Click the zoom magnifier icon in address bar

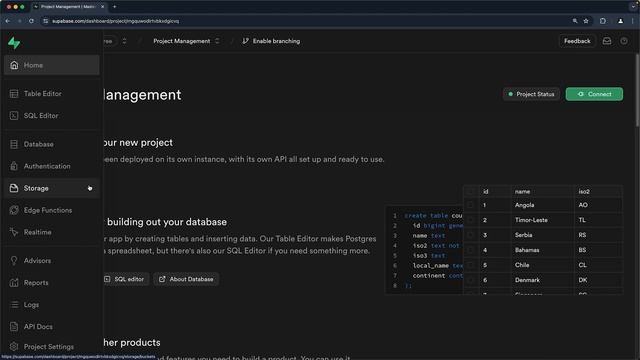(x=575, y=21)
